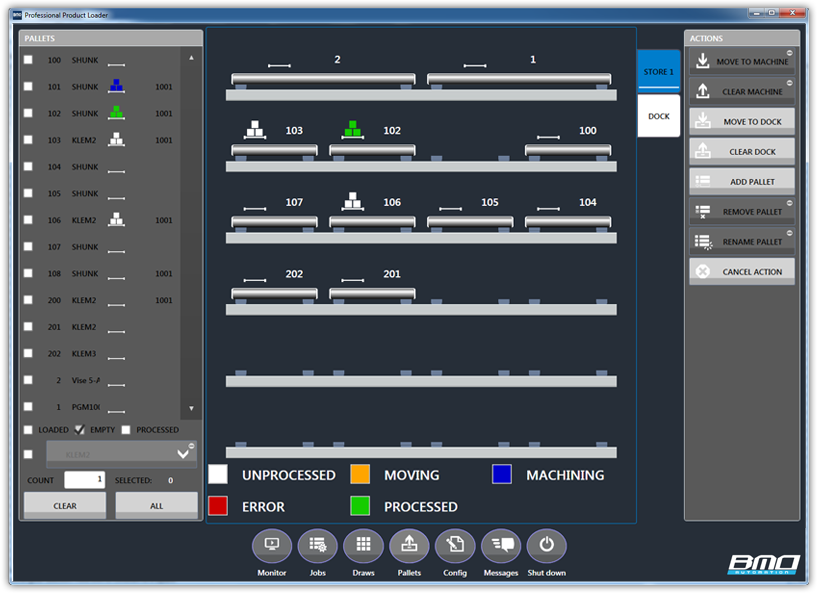This screenshot has width=817, height=593.
Task: Click the blue MACHINING color swatch
Action: [502, 475]
